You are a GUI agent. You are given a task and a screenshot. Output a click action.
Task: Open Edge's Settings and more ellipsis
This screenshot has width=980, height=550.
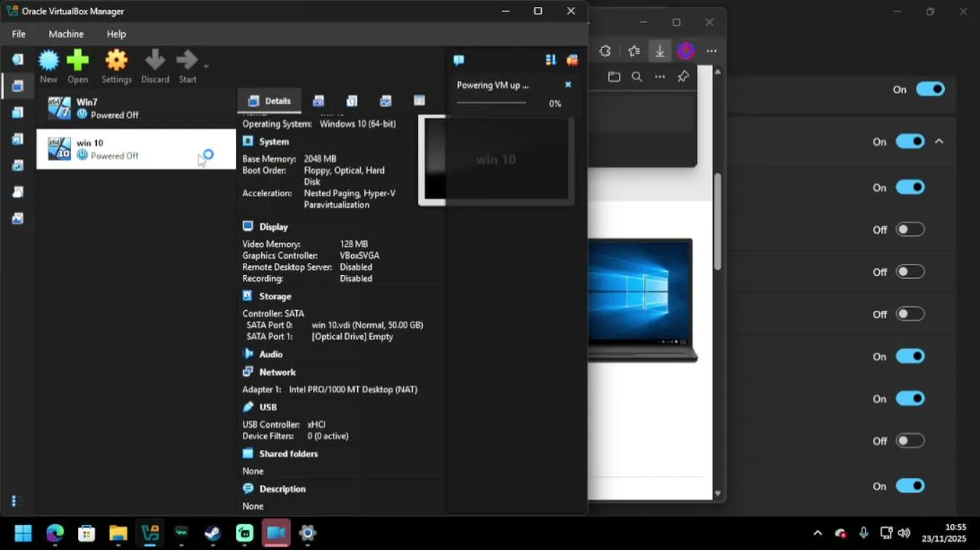click(x=711, y=50)
